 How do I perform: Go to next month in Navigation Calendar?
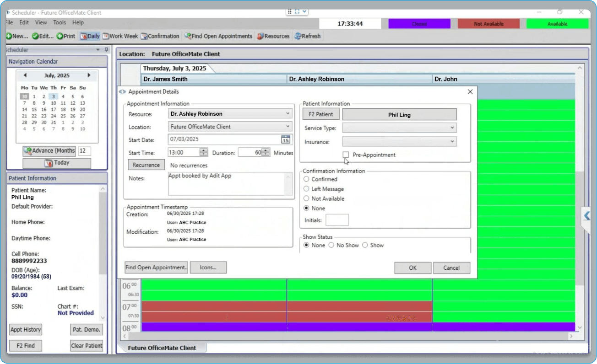pos(89,75)
